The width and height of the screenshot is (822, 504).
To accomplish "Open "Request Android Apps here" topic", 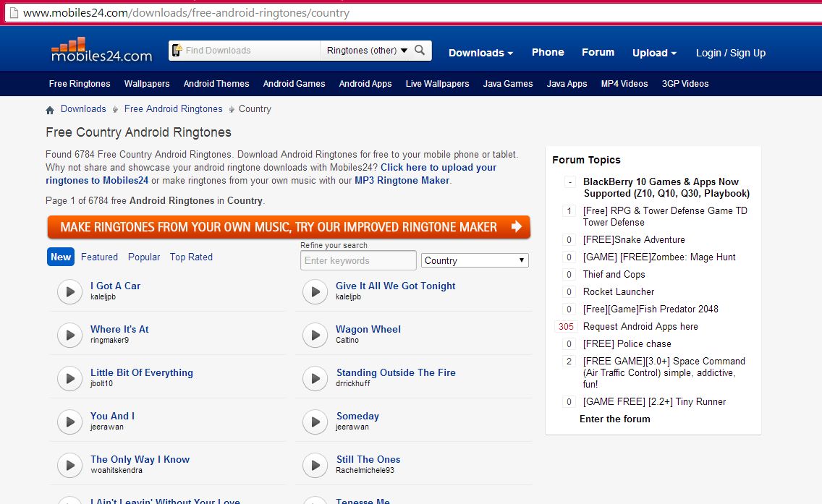I will click(x=640, y=326).
